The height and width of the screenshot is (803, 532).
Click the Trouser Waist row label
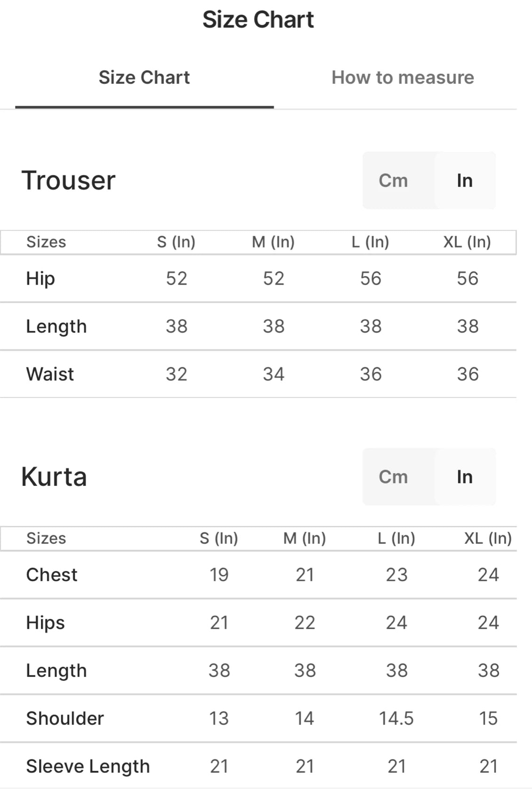point(50,374)
